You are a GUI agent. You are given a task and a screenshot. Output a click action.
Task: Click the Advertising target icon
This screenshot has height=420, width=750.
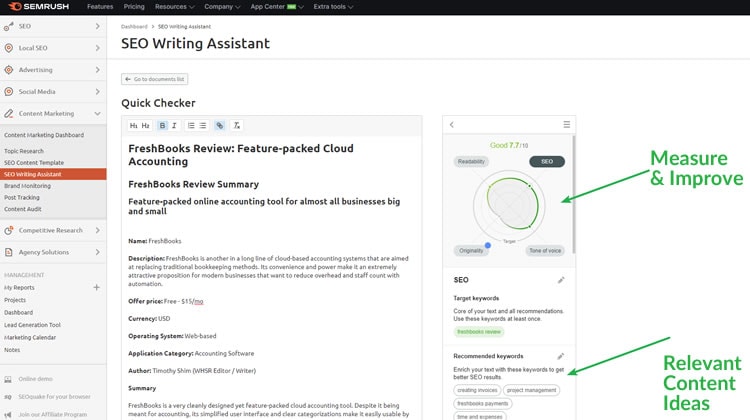click(9, 70)
